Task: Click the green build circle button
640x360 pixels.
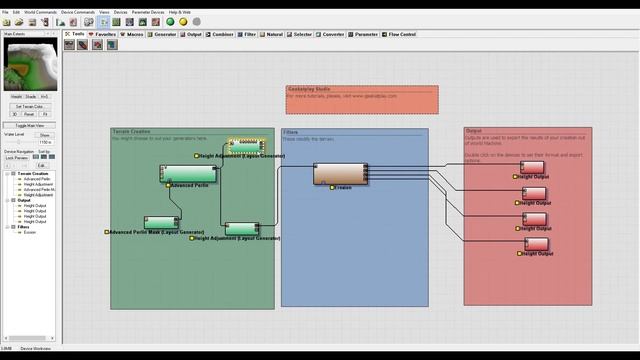Action: pyautogui.click(x=170, y=22)
